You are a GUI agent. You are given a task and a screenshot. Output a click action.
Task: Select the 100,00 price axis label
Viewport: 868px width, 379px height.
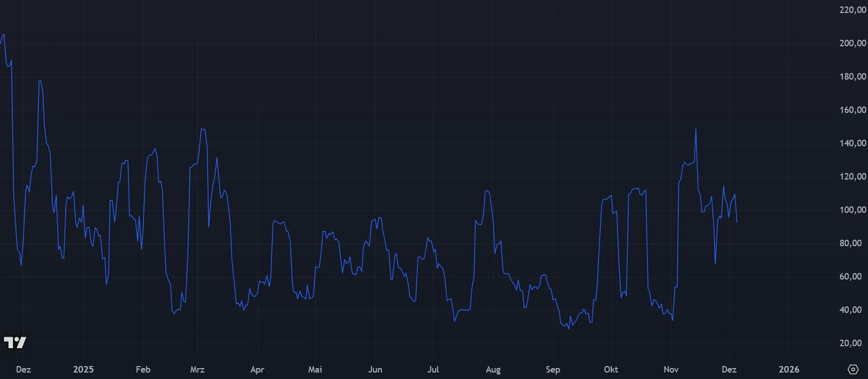click(853, 210)
